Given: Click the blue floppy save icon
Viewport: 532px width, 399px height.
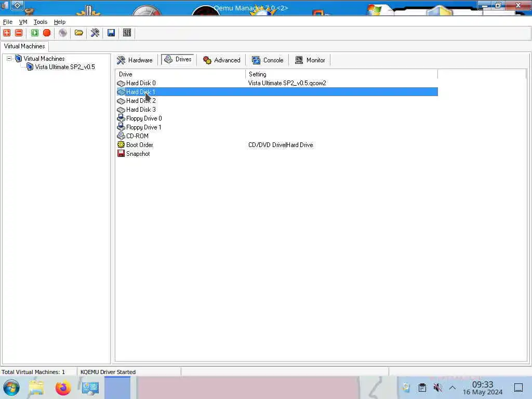Looking at the screenshot, I should (111, 33).
